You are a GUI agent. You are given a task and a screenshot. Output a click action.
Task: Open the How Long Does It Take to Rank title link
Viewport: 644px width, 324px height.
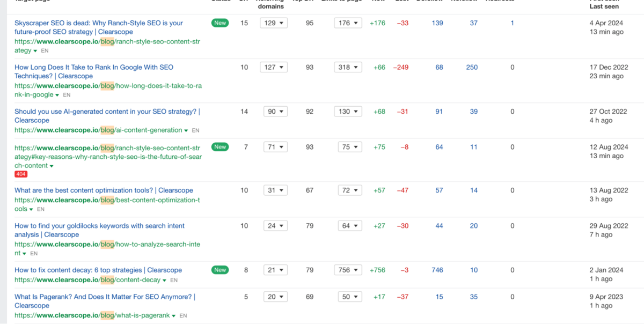tap(93, 67)
